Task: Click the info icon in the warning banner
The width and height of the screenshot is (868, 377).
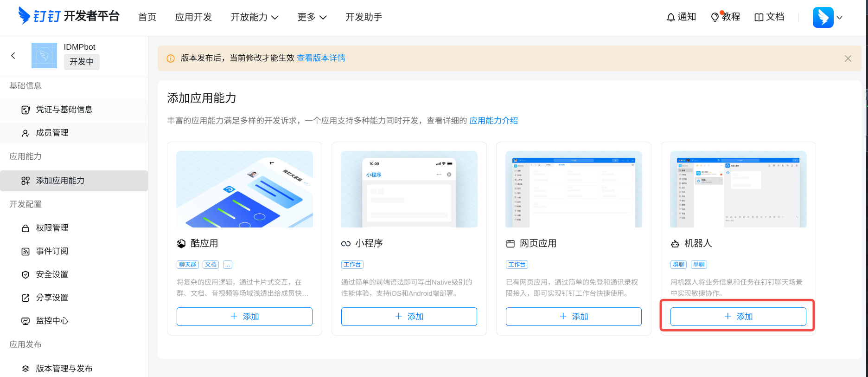Action: coord(171,58)
